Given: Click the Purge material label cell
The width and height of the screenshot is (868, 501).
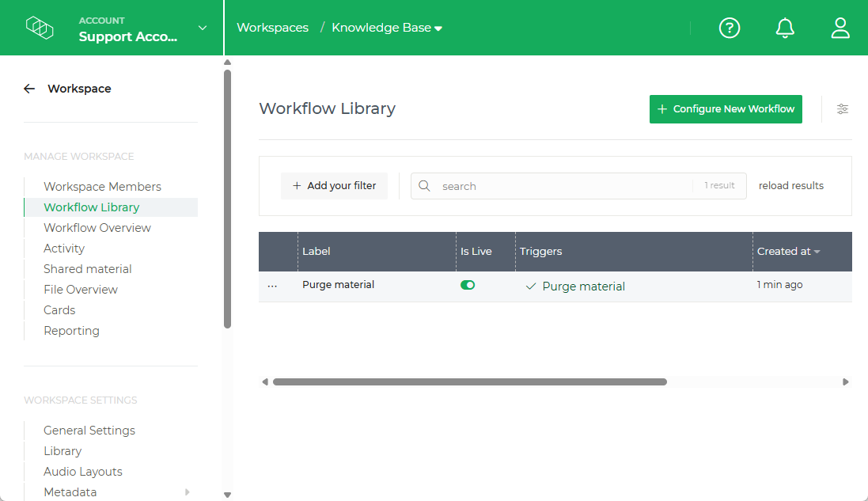Looking at the screenshot, I should pyautogui.click(x=338, y=285).
